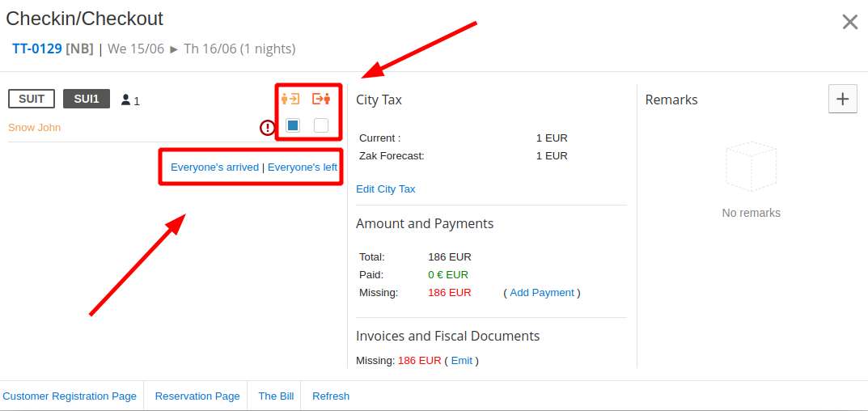
Task: Open The Bill
Action: coord(276,396)
